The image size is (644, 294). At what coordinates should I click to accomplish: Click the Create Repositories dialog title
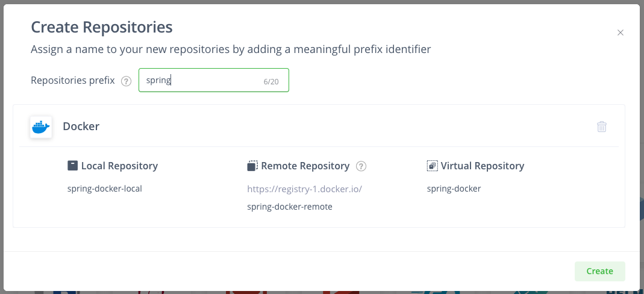pos(102,27)
